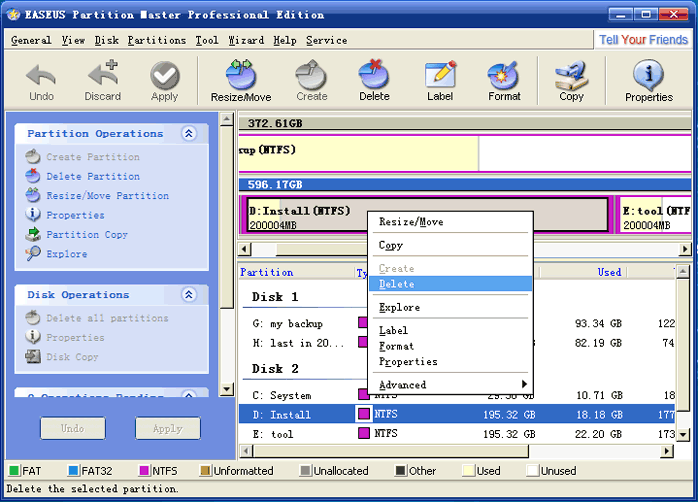The width and height of the screenshot is (698, 502).
Task: Open the Partitions menu
Action: [x=157, y=40]
